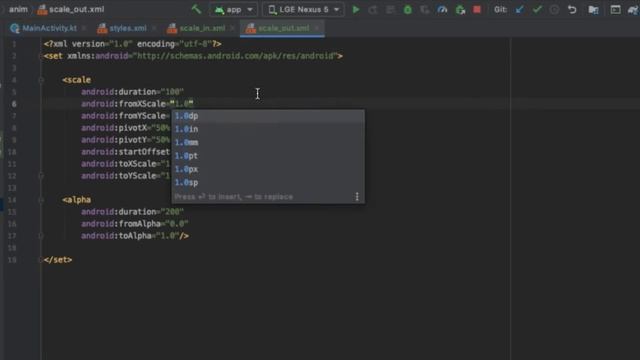
Task: Click the android:pivotX attribute
Action: [x=125, y=128]
